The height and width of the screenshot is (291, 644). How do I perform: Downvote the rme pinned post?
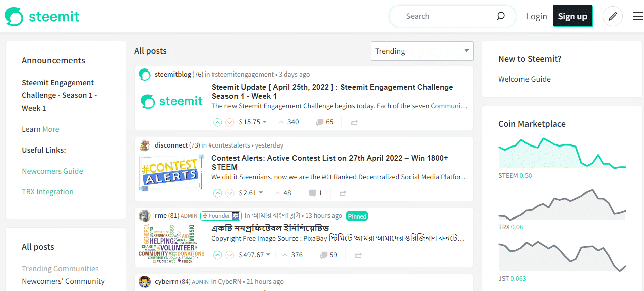click(x=230, y=255)
